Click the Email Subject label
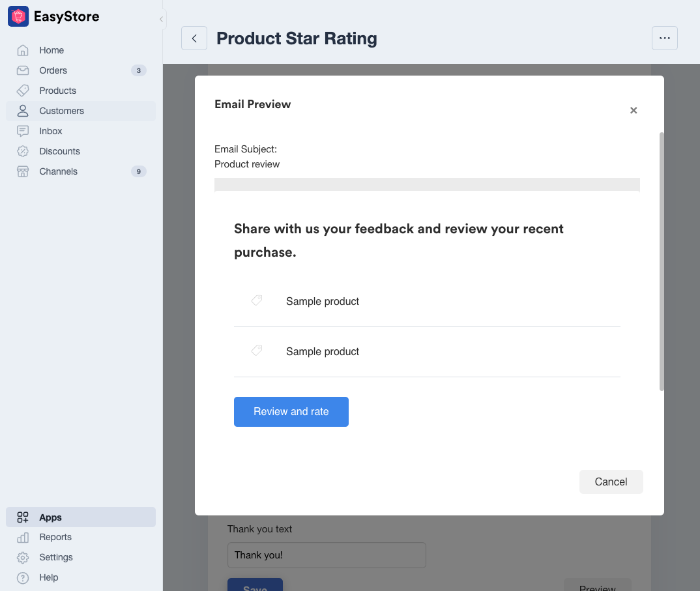 (246, 149)
